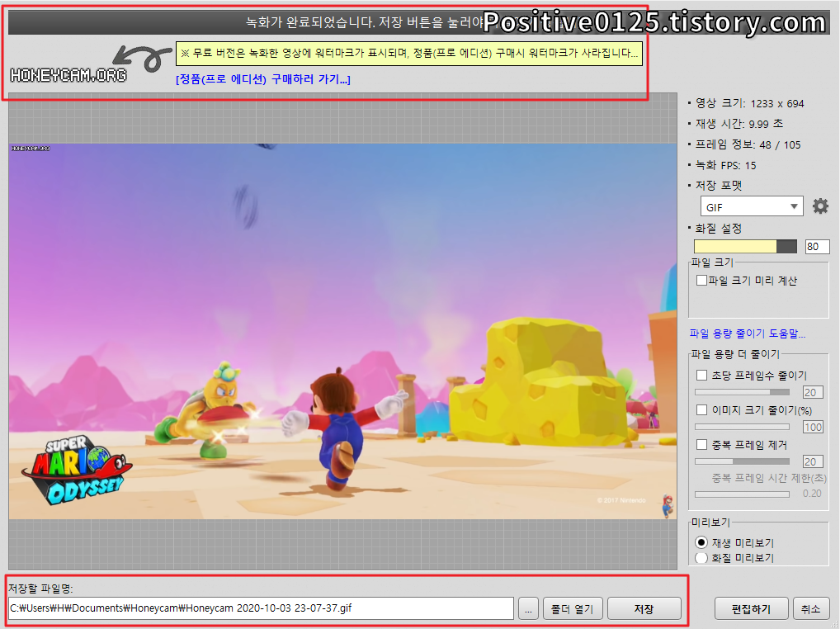Click the browse (...) button
Image resolution: width=840 pixels, height=629 pixels.
528,608
